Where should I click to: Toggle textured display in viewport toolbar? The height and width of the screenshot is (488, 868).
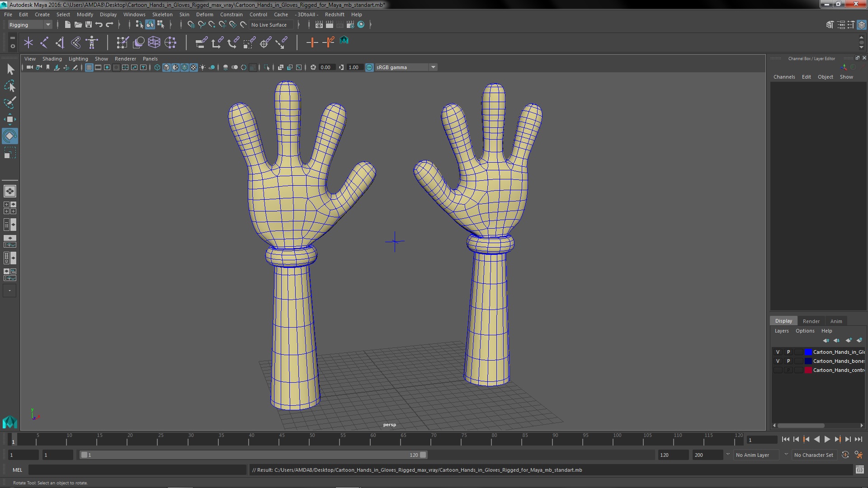click(x=193, y=67)
